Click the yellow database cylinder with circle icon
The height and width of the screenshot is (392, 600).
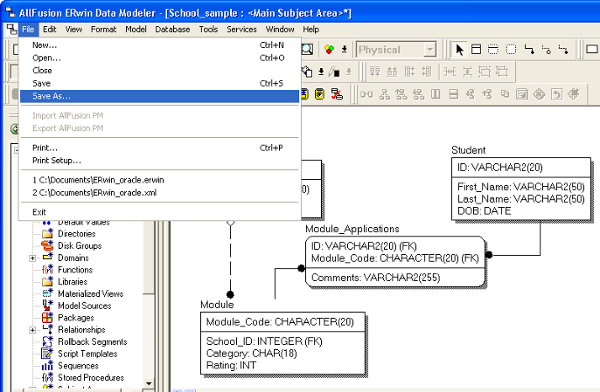coord(320,94)
